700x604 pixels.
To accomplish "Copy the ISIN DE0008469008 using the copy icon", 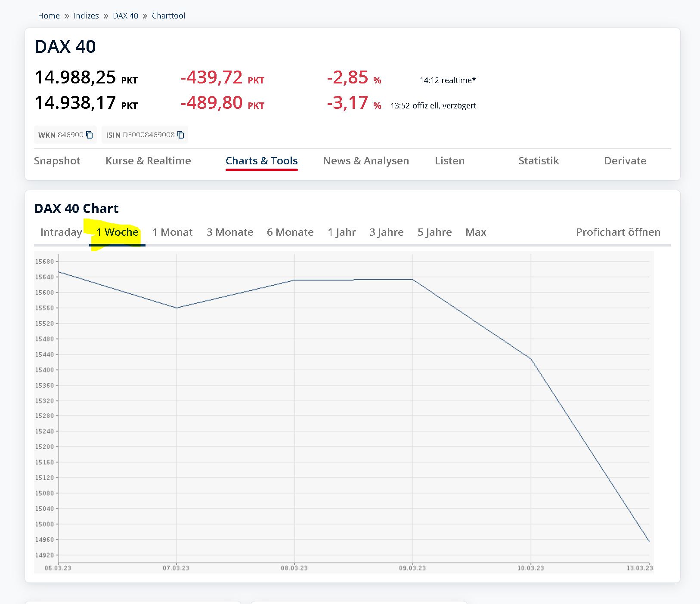I will click(181, 135).
